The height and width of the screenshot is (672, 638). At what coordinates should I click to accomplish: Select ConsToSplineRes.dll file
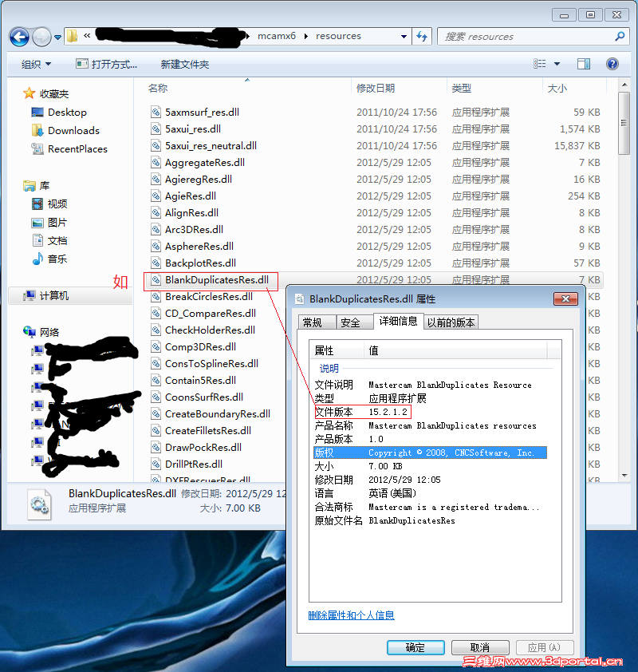coord(211,363)
